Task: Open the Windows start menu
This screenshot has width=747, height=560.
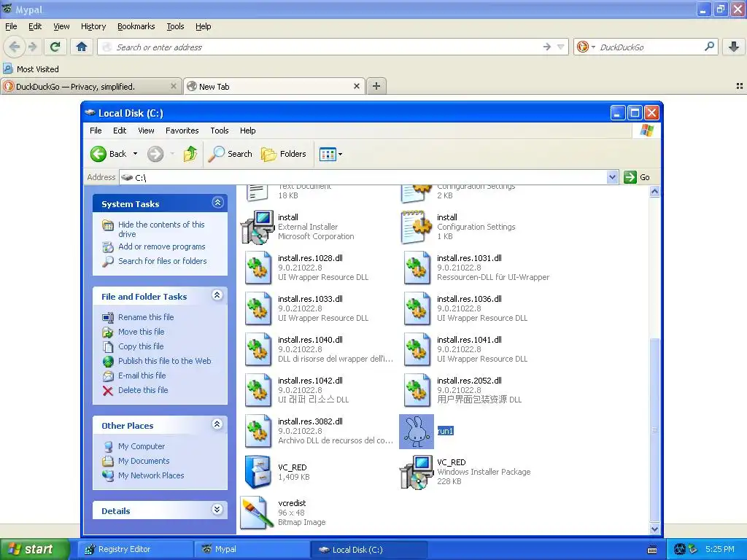Action: point(34,549)
